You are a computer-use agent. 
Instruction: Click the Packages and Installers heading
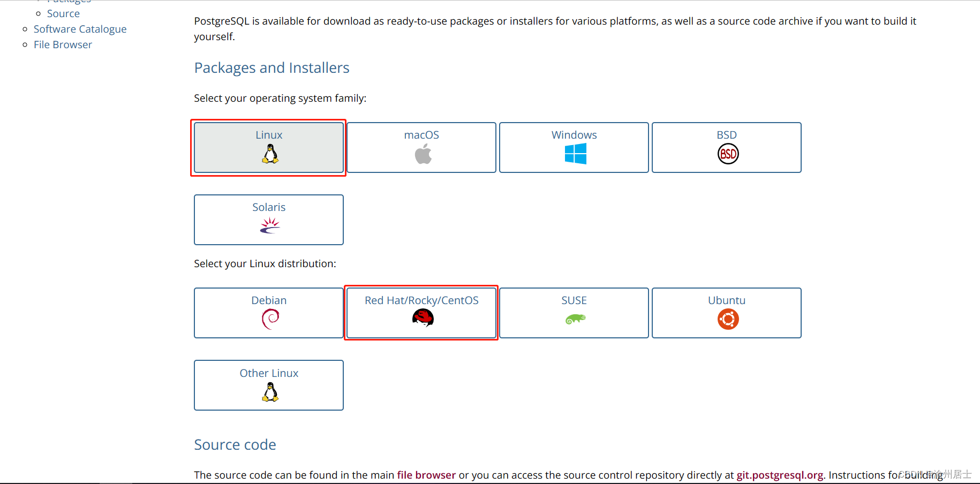[272, 68]
